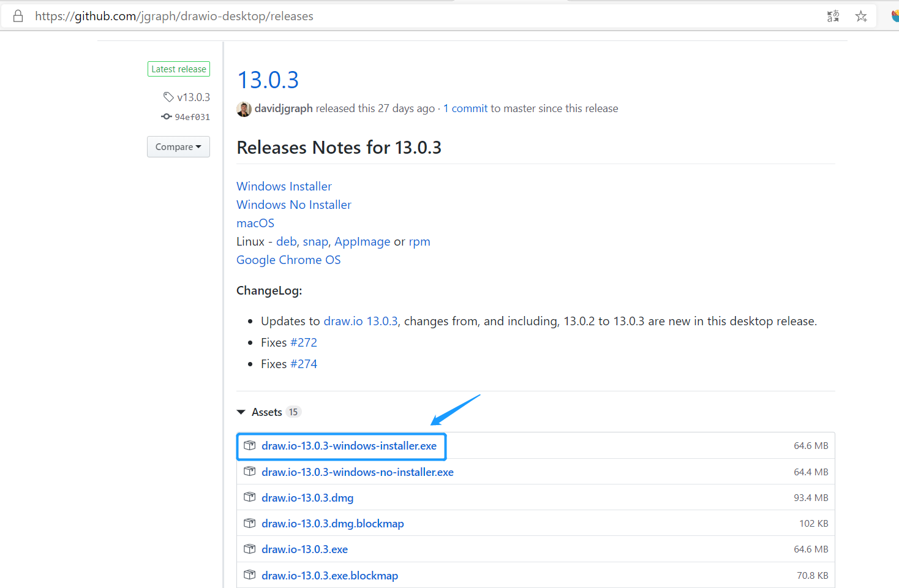Click package icon for draw.io-13.0.3.exe
Image resolution: width=899 pixels, height=588 pixels.
click(249, 549)
